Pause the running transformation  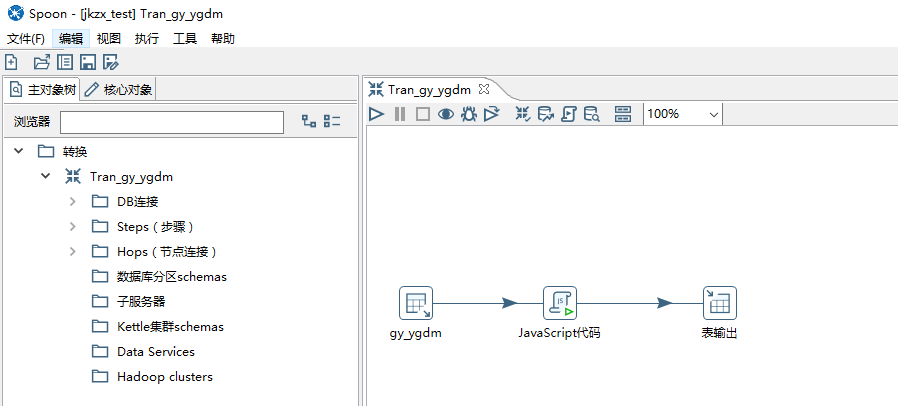[x=400, y=114]
